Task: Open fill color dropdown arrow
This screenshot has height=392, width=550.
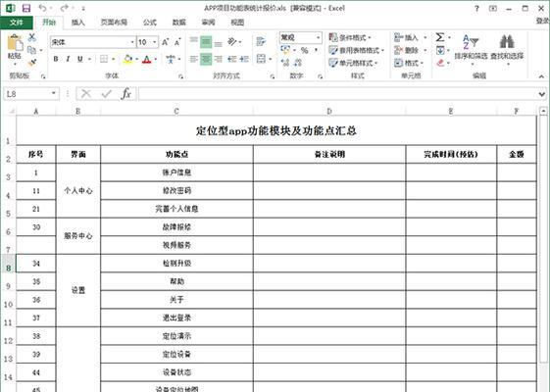Action: [136, 59]
